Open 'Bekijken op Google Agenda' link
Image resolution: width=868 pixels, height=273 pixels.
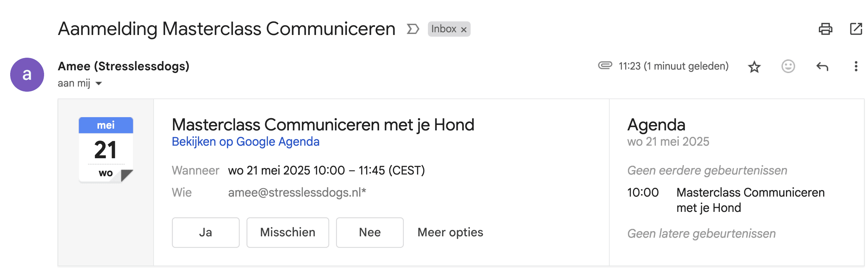tap(245, 142)
